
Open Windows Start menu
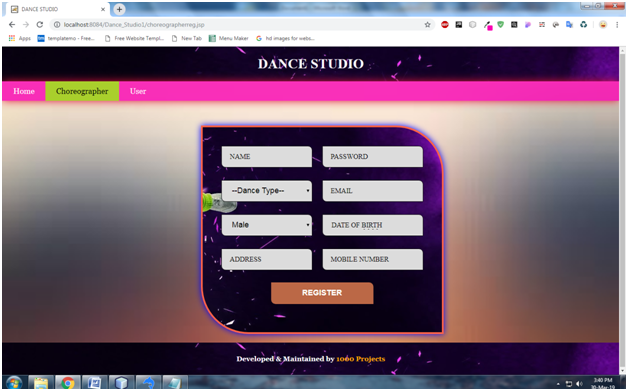click(14, 383)
